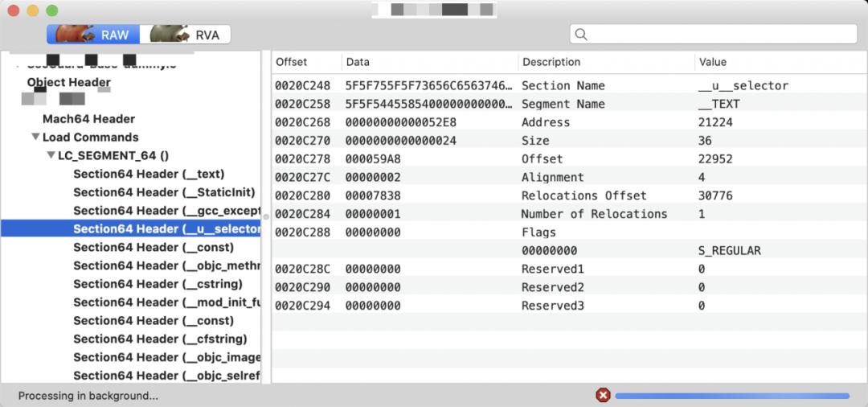Select the Section Name table row

(x=563, y=85)
